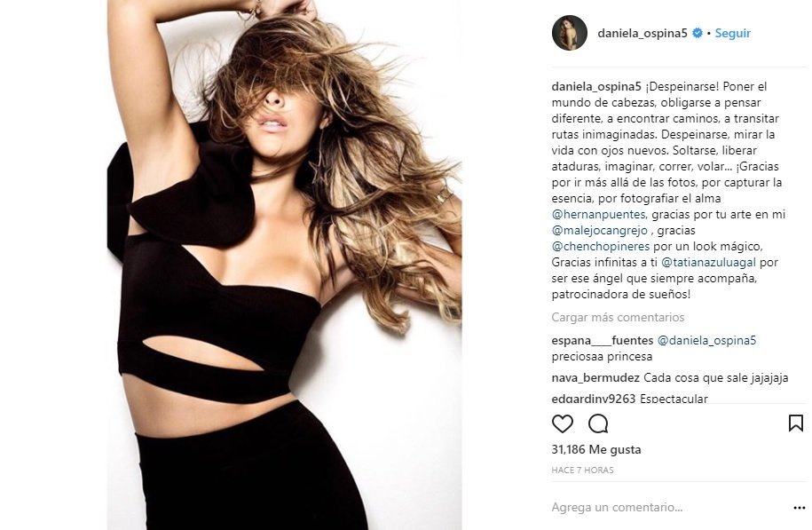Viewport: 812px width, 530px height.
Task: Open nava_bermudez commenter profile
Action: coord(595,377)
